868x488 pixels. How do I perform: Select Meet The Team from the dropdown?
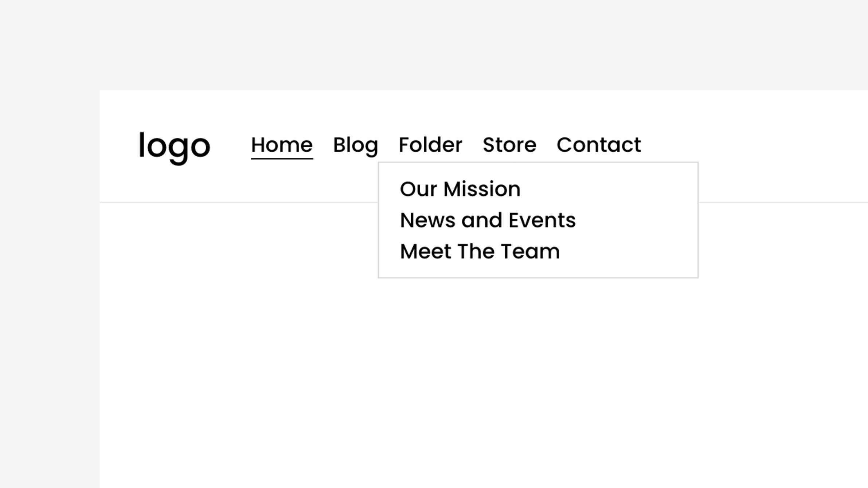pos(479,250)
